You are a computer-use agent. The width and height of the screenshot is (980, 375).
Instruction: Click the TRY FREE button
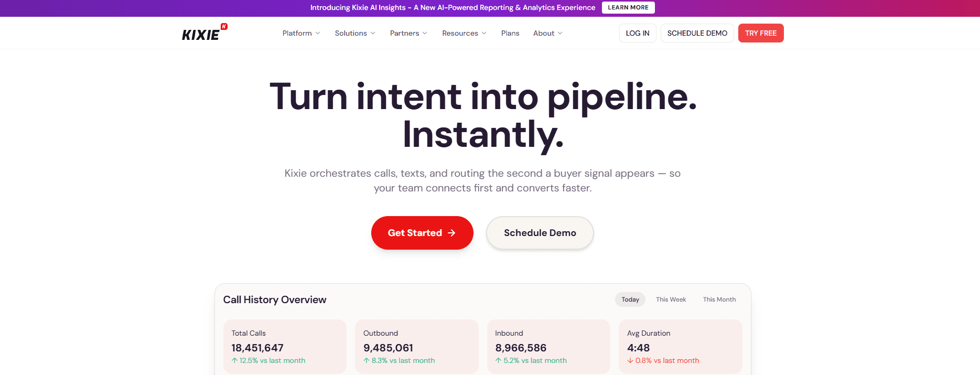[761, 33]
